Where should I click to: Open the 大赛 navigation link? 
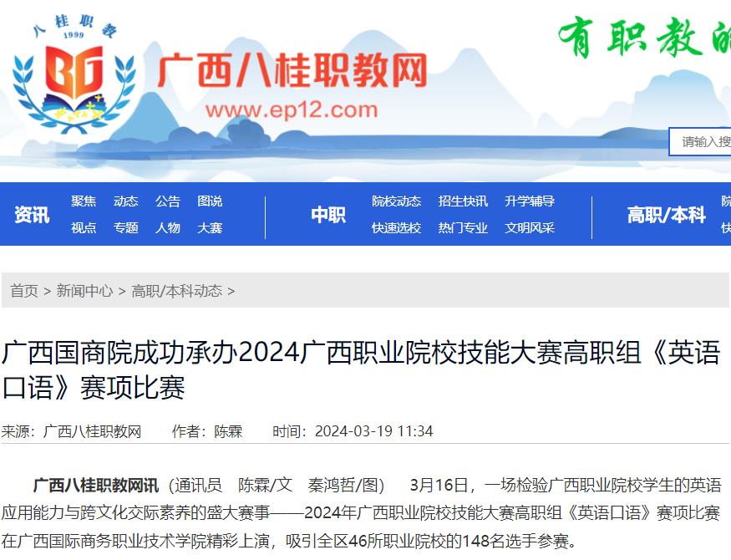tap(210, 227)
